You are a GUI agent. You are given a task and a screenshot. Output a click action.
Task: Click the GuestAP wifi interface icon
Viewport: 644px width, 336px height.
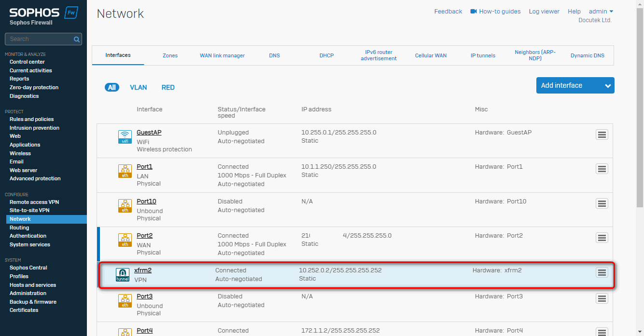pos(125,137)
